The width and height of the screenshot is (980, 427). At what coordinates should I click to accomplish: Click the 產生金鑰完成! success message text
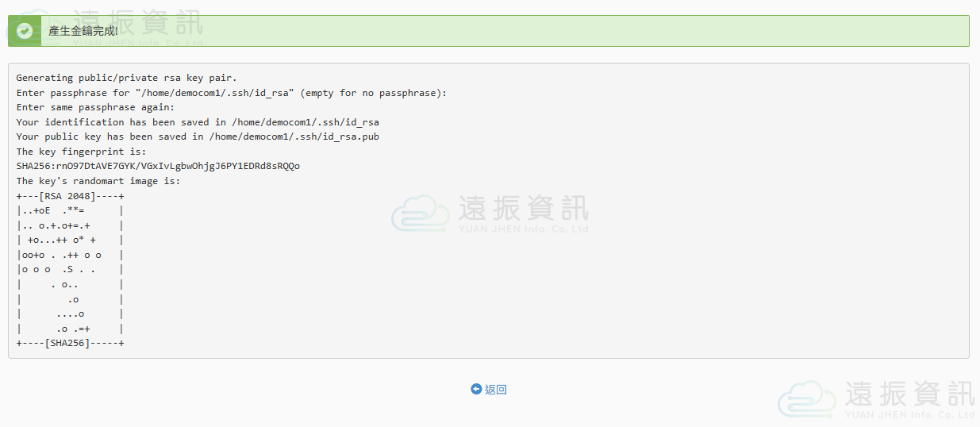tap(83, 31)
